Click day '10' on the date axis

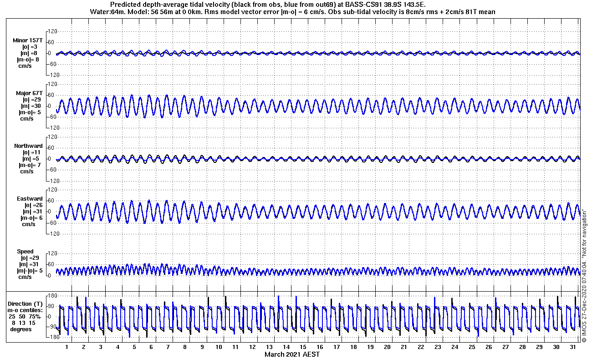click(x=219, y=347)
